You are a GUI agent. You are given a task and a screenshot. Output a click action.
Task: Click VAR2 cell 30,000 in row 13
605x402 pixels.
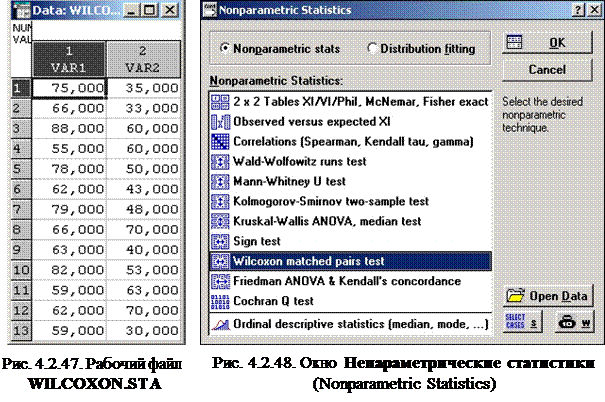143,331
